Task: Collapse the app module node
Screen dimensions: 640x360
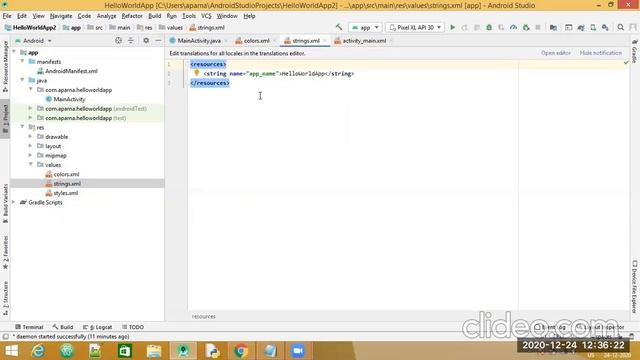Action: coord(14,52)
